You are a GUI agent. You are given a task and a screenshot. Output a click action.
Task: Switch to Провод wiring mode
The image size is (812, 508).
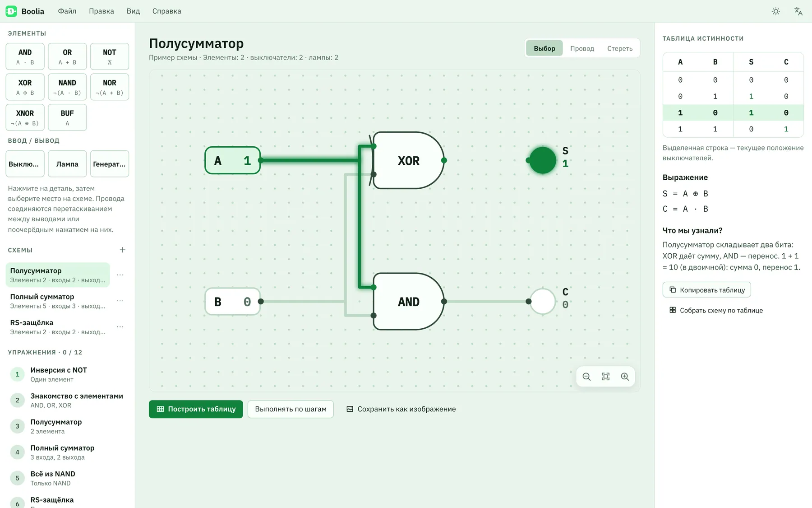point(582,48)
